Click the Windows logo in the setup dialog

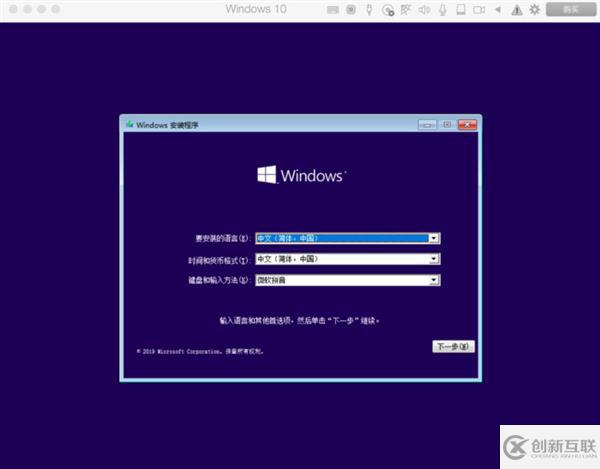[302, 175]
